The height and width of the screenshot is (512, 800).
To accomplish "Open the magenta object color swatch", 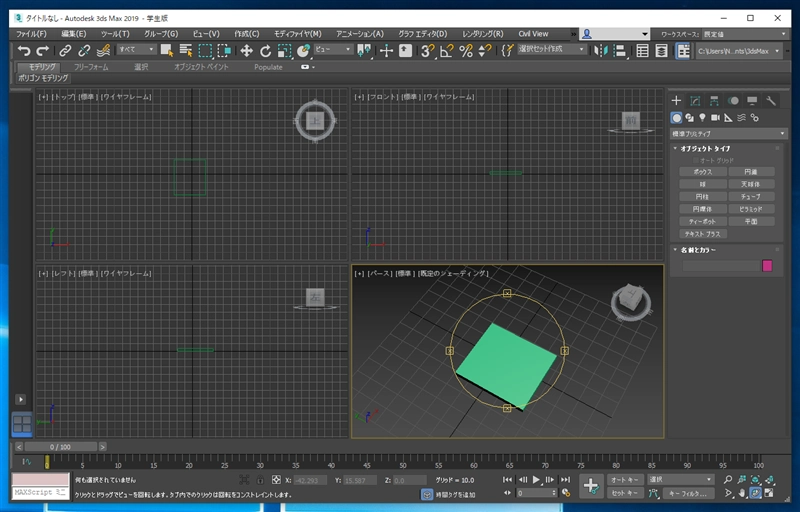I will pos(767,265).
